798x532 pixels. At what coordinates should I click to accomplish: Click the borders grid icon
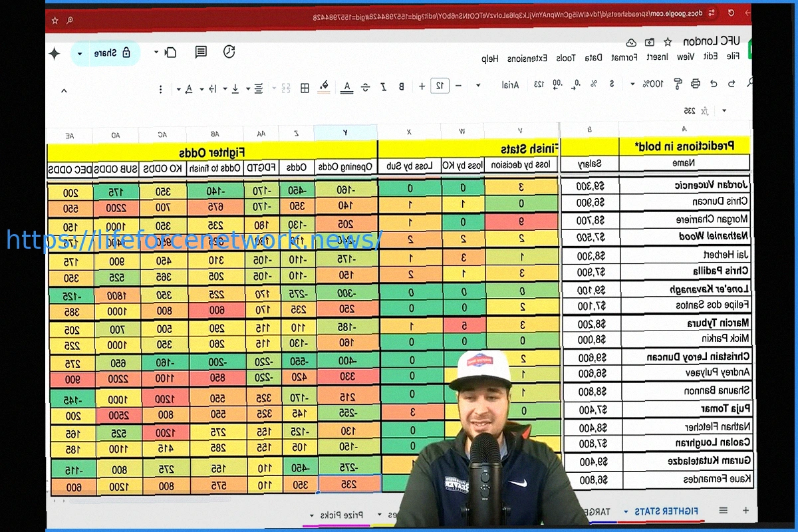(x=305, y=87)
